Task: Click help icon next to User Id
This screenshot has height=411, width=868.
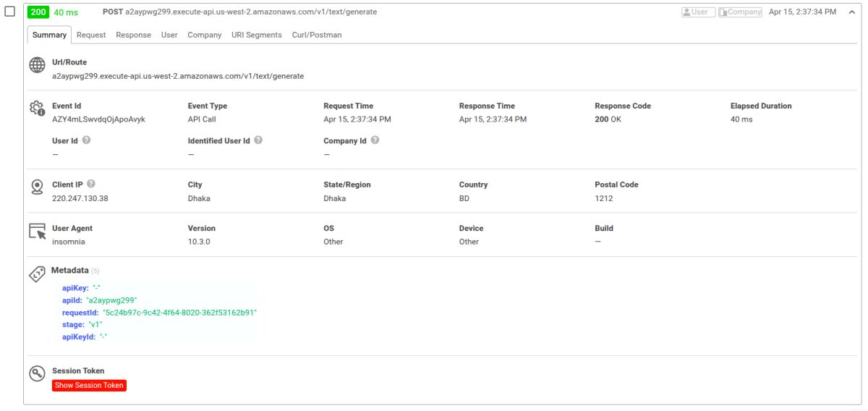Action: click(87, 140)
